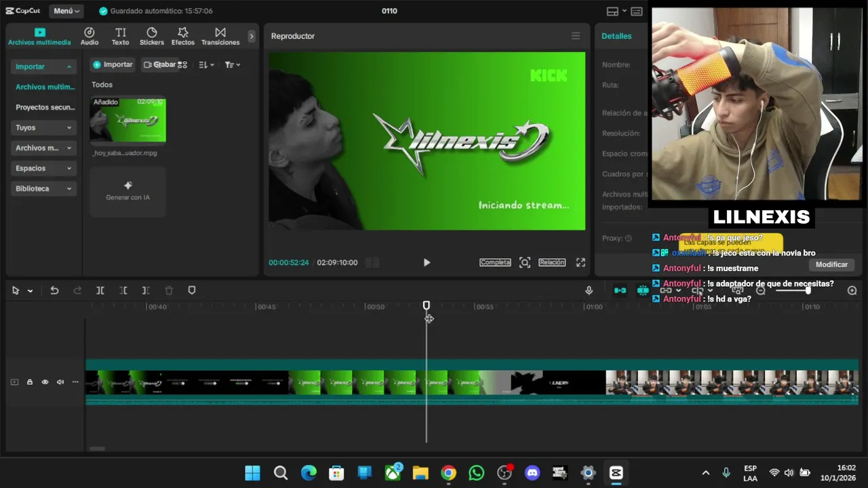Adjust the timeline zoom slider

[793, 290]
